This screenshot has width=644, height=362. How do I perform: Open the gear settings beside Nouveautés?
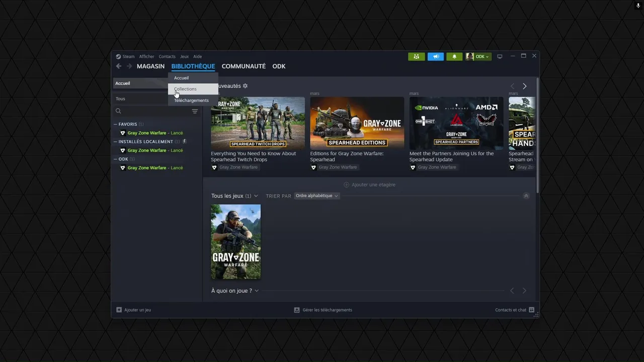pyautogui.click(x=245, y=86)
